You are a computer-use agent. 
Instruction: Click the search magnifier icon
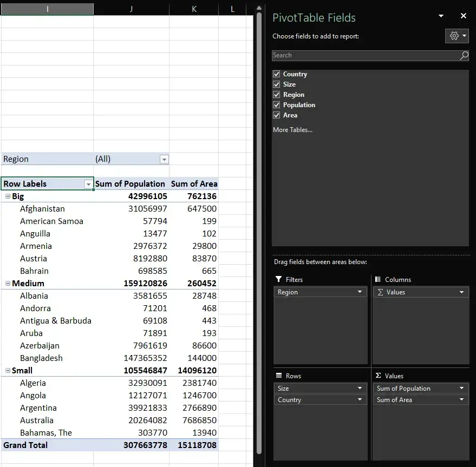pos(464,55)
